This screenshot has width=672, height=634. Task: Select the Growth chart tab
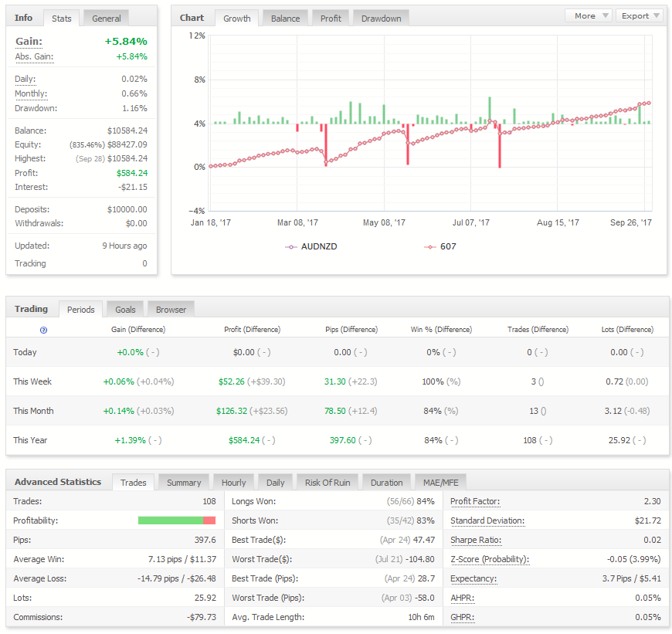[x=237, y=19]
